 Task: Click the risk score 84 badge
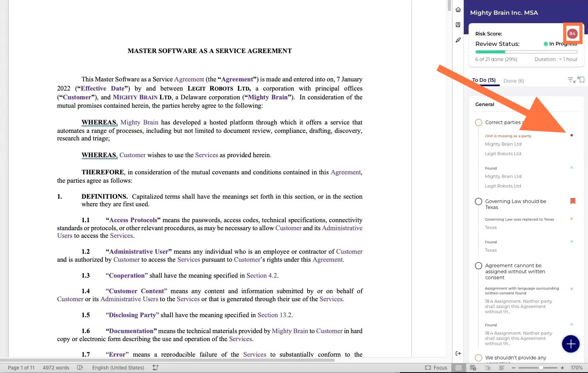tap(572, 34)
